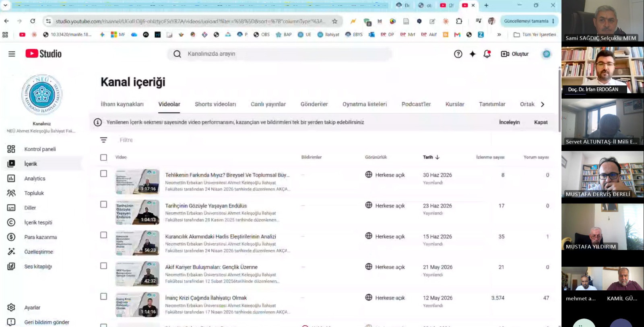The height and width of the screenshot is (327, 644).
Task: Click the Kanalınızda arayın search field
Action: tap(280, 54)
